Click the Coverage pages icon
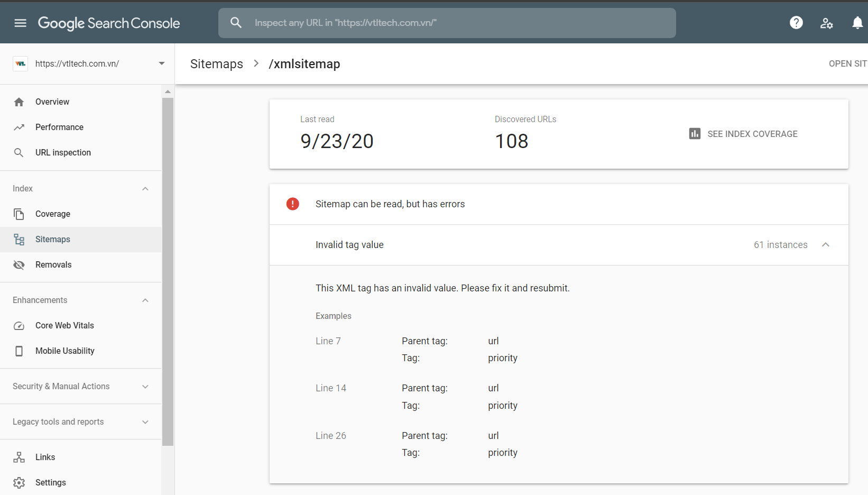This screenshot has height=495, width=868. click(19, 214)
